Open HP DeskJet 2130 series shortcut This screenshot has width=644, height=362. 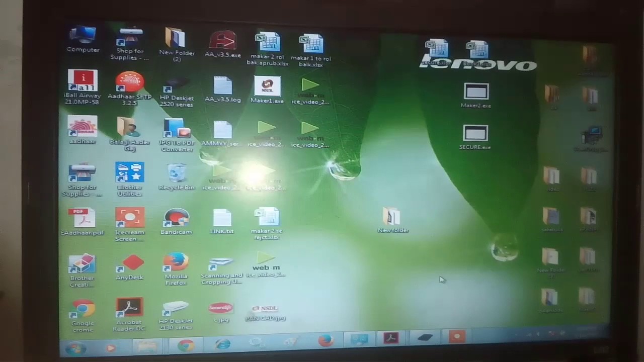(x=176, y=316)
